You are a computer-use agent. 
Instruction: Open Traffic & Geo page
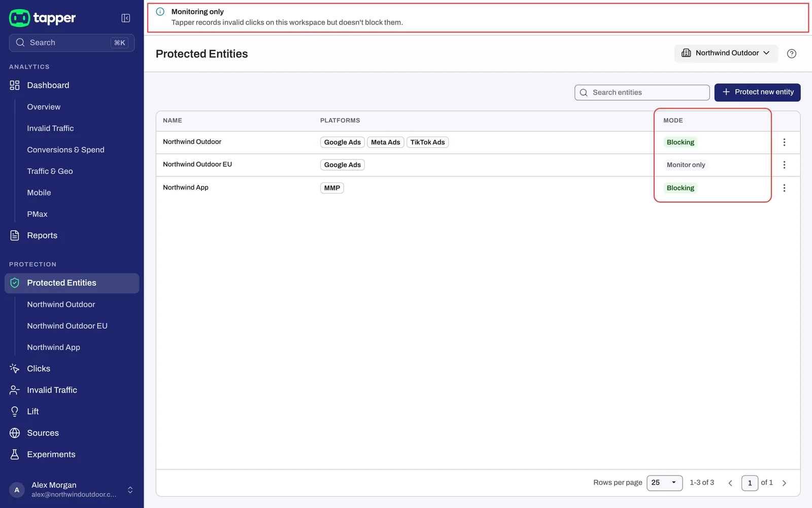[x=50, y=171]
